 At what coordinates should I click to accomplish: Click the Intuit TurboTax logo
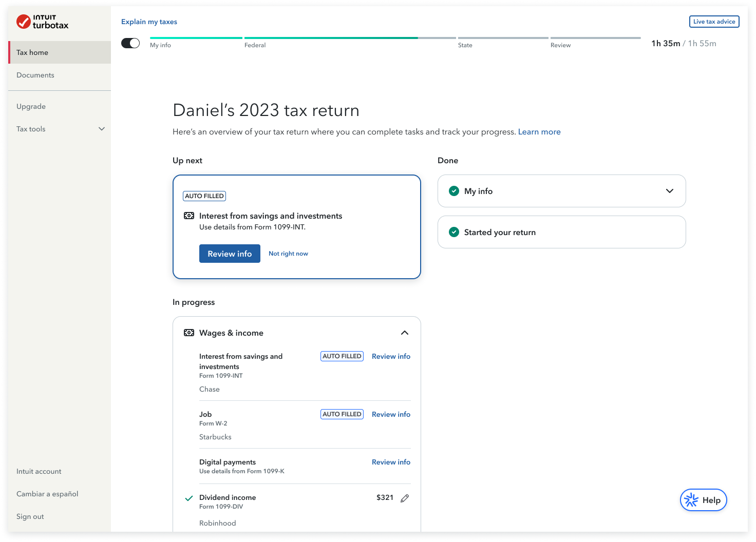pyautogui.click(x=42, y=22)
